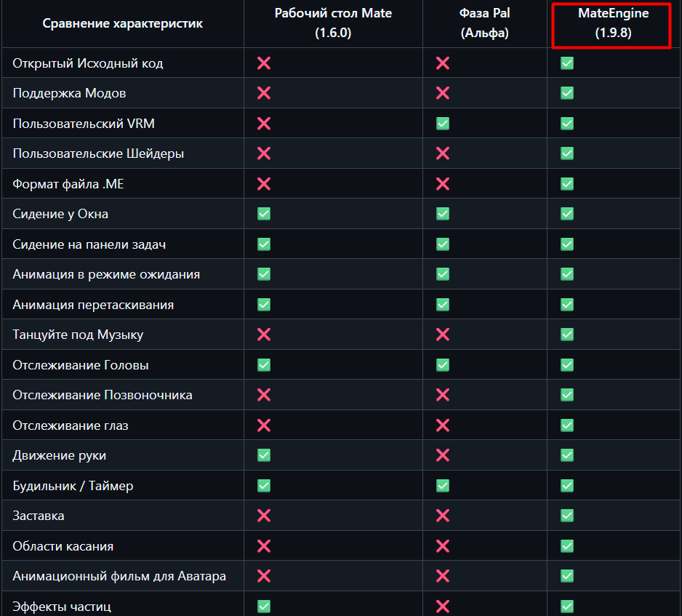Click the green check for Поддержка Модов under MateEngine

point(566,93)
